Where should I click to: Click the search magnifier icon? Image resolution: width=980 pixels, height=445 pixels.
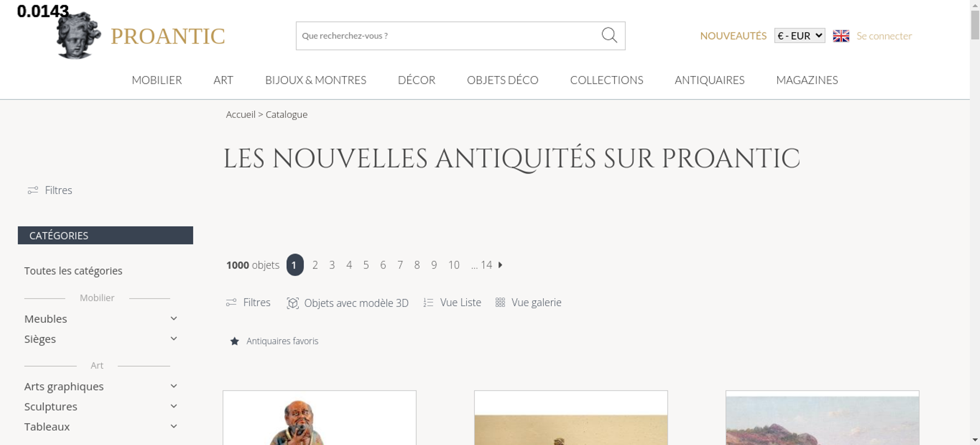[609, 35]
